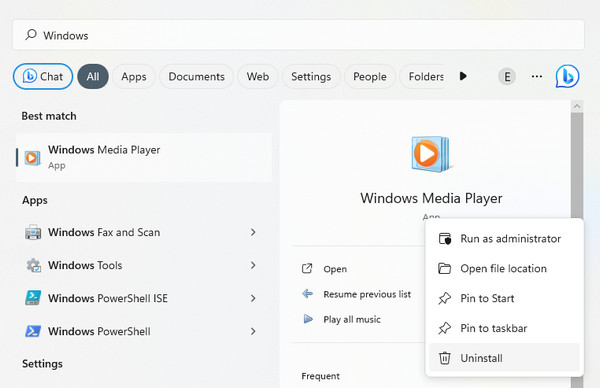Select Pin to taskbar option
600x388 pixels.
(x=504, y=328)
